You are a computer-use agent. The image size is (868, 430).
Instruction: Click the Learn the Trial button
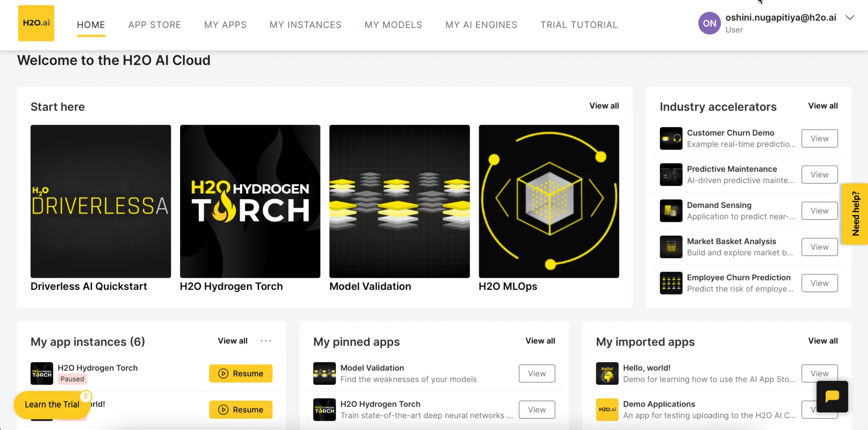52,404
